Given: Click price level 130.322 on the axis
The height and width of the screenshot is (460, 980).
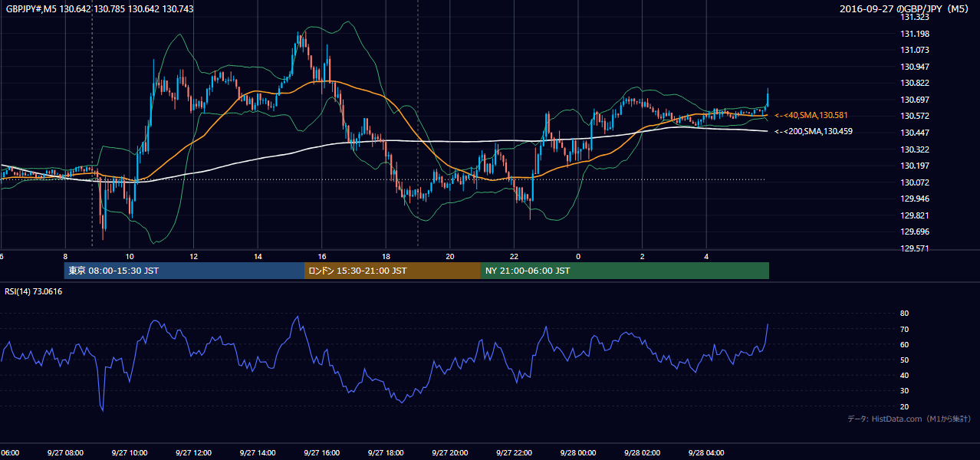Looking at the screenshot, I should (x=916, y=149).
